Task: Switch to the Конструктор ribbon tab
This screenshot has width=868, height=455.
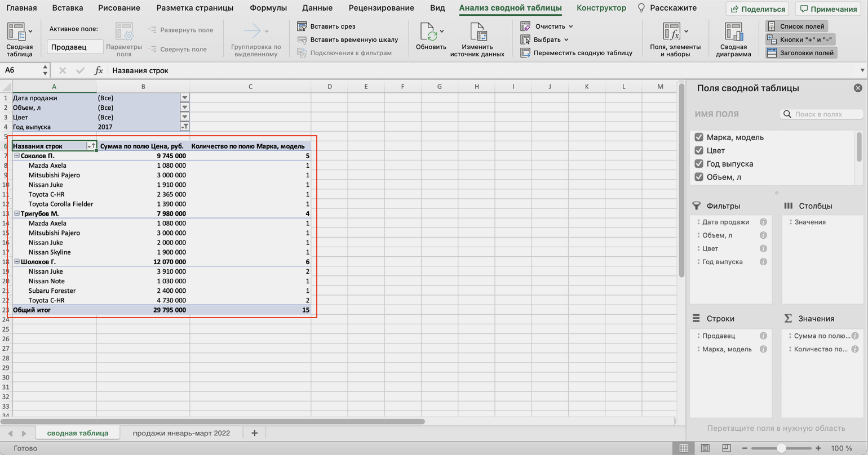Action: [x=601, y=8]
